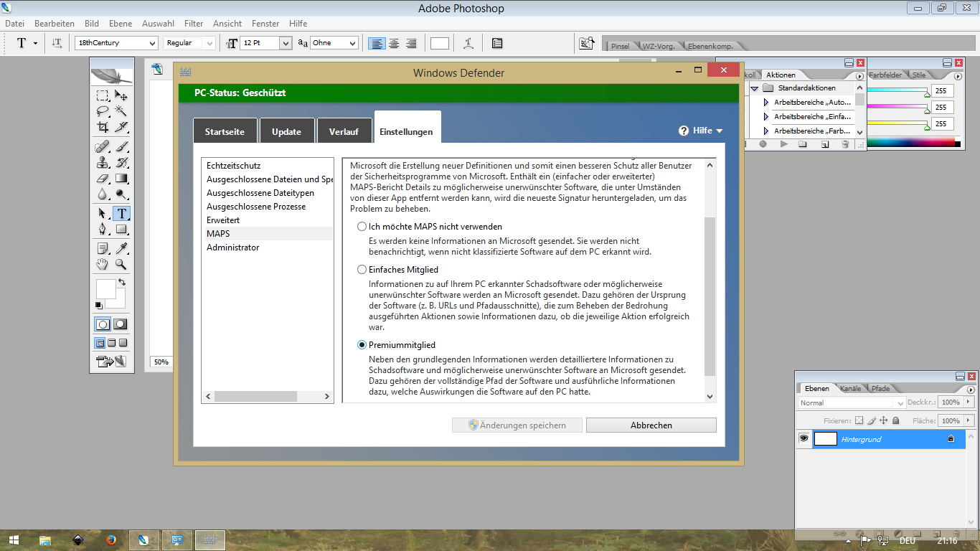Select the Healing Brush tool
Screen dimensions: 980x551
103,147
